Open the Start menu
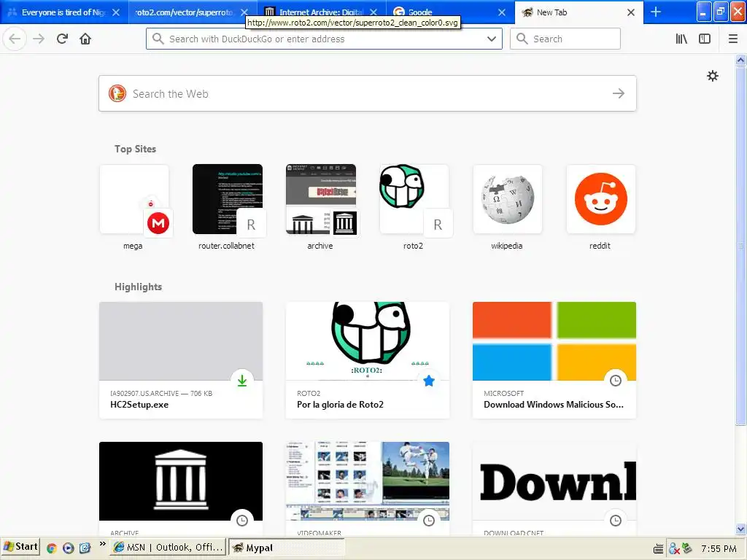The width and height of the screenshot is (747, 560). tap(20, 547)
